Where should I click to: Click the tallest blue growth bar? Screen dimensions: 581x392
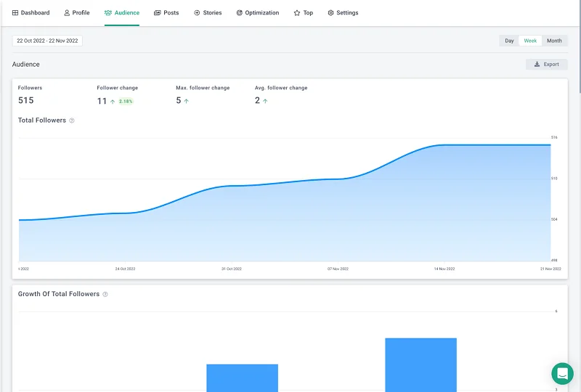(420, 364)
